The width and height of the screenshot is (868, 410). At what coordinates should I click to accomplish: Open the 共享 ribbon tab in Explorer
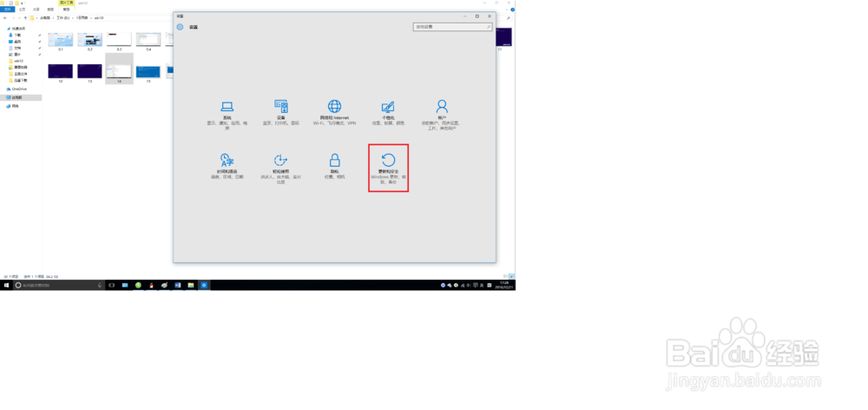pyautogui.click(x=36, y=10)
